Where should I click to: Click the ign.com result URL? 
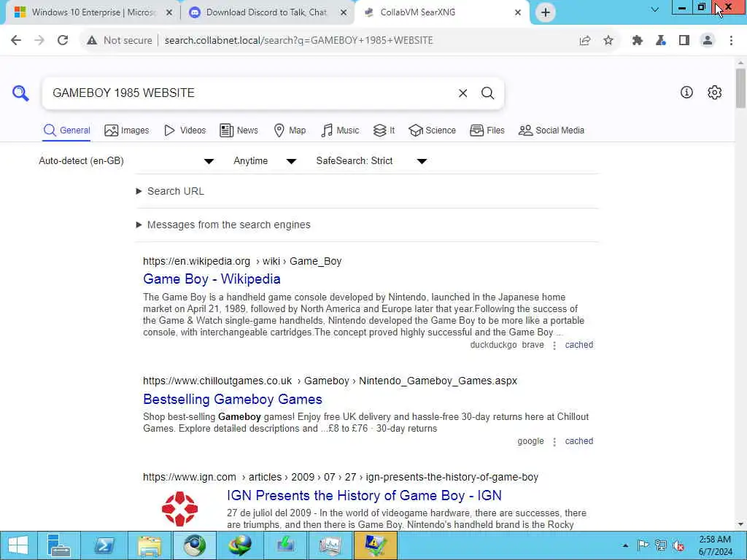click(x=341, y=477)
